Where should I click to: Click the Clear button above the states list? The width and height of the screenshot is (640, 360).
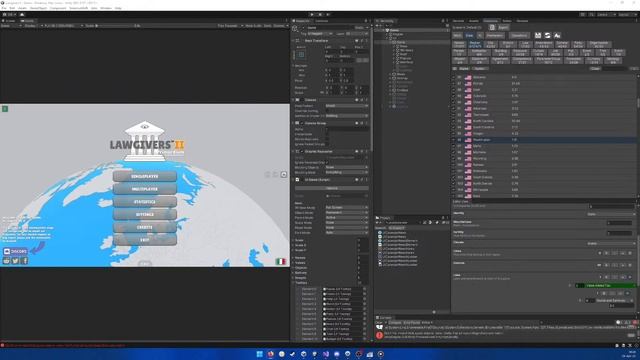coord(595,69)
